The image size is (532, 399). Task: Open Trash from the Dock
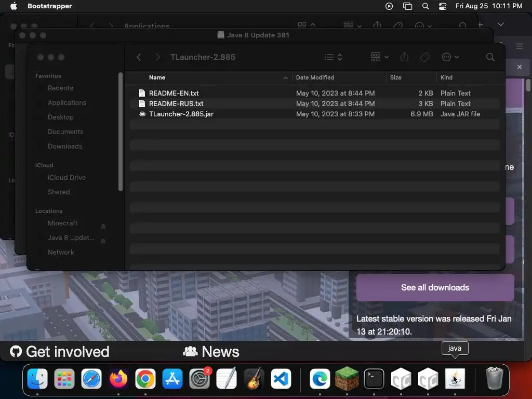[x=494, y=379]
